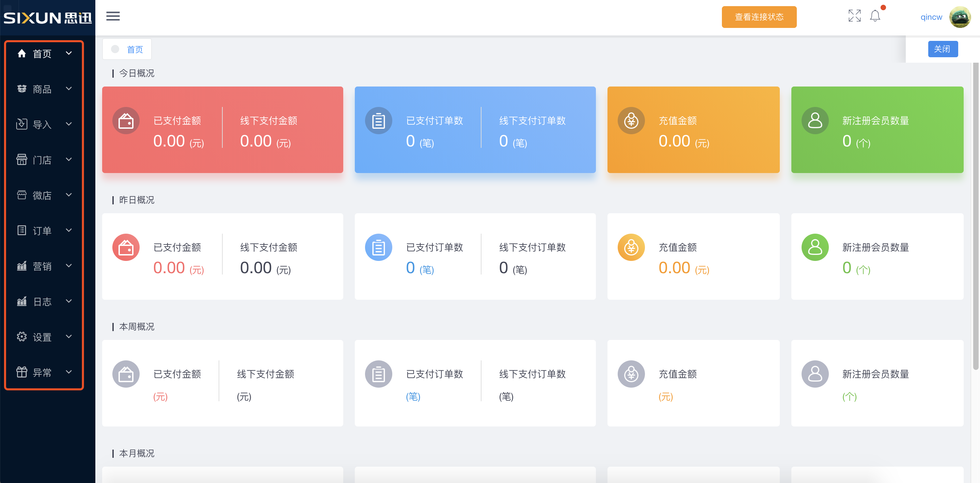Click the 门店 store icon in sidebar

pyautogui.click(x=22, y=159)
